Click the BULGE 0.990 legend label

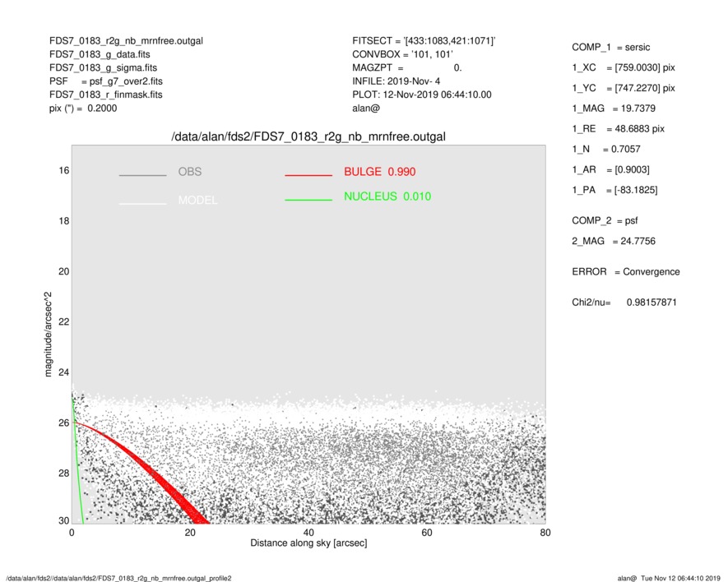[379, 172]
